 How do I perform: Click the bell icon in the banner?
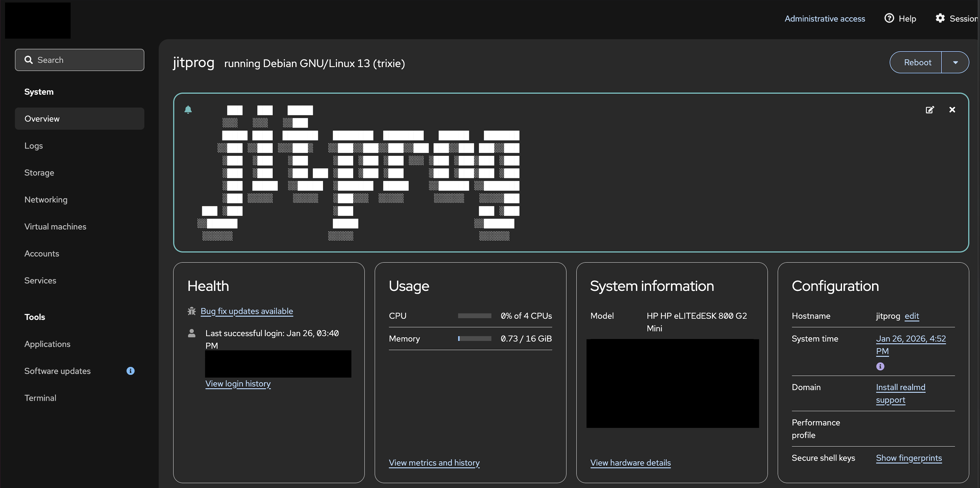point(188,110)
